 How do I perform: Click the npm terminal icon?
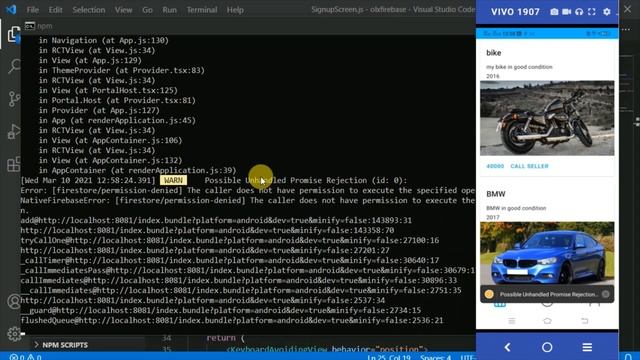coord(29,26)
